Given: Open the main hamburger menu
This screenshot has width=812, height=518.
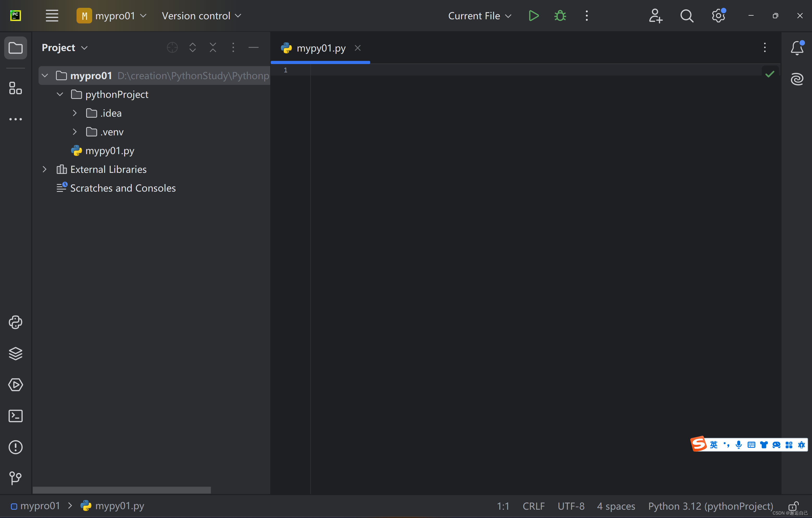Looking at the screenshot, I should 52,16.
